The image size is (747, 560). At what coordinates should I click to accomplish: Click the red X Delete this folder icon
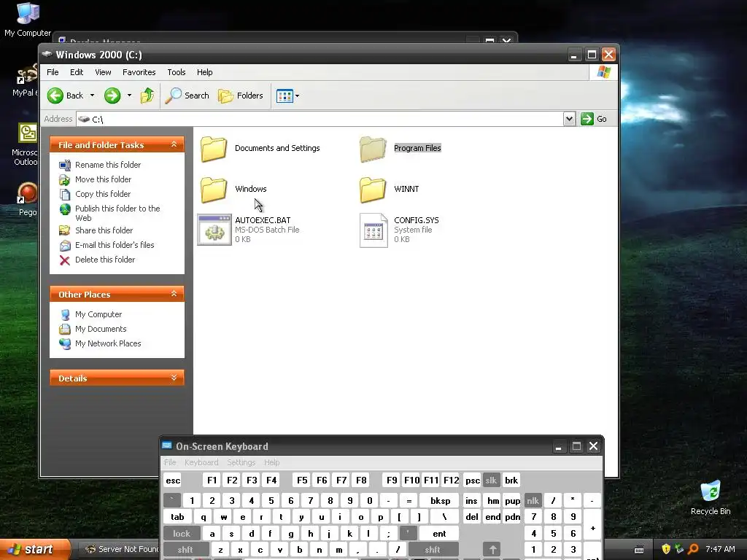coord(65,260)
